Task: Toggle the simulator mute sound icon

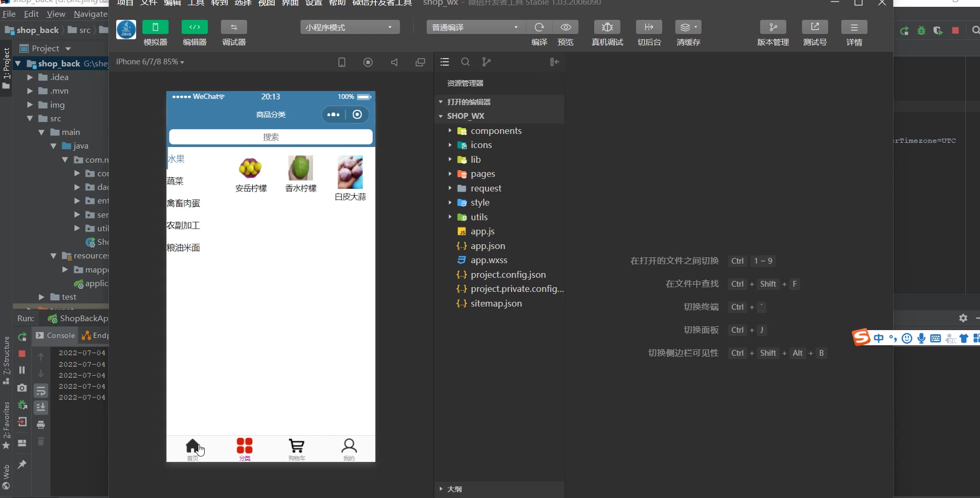Action: click(x=394, y=62)
